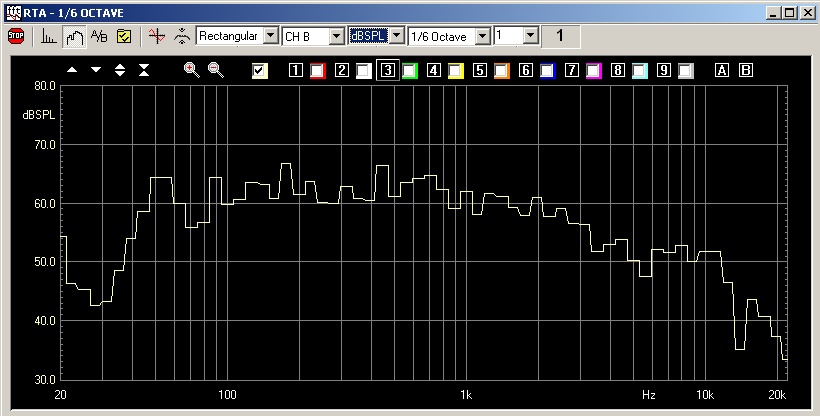Open the 1/6 Octave resolution dropdown
This screenshot has height=416, width=820.
[483, 36]
